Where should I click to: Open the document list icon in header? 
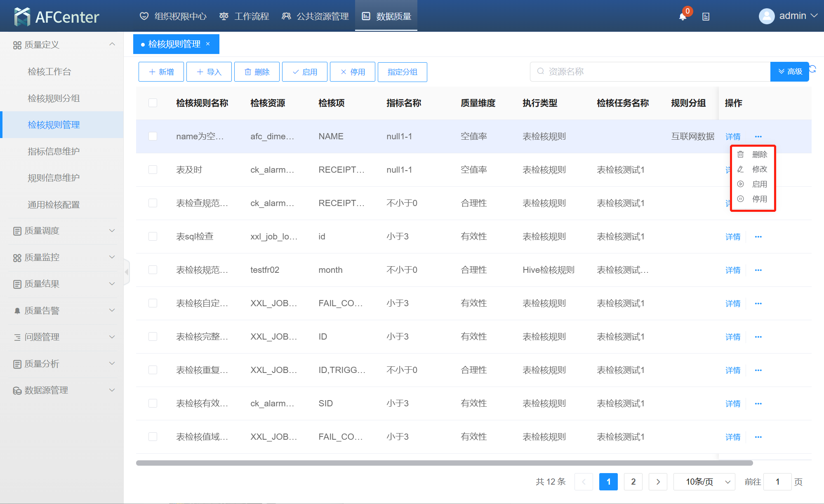706,16
